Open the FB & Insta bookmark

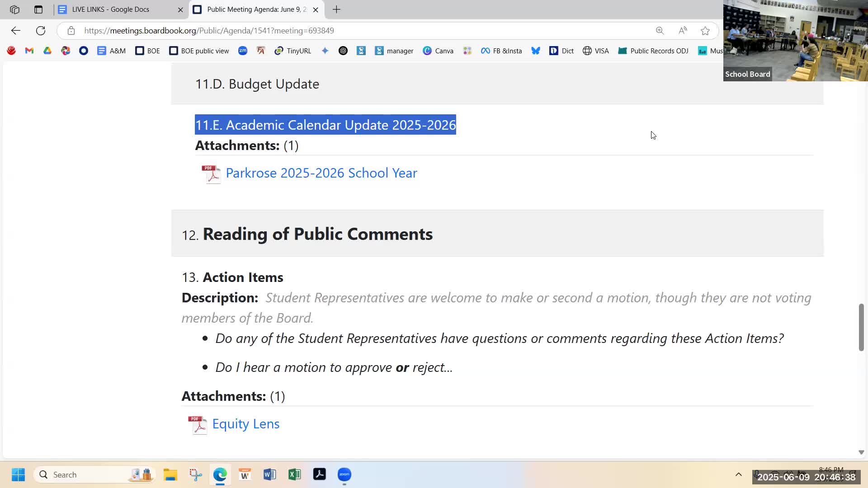coord(501,51)
